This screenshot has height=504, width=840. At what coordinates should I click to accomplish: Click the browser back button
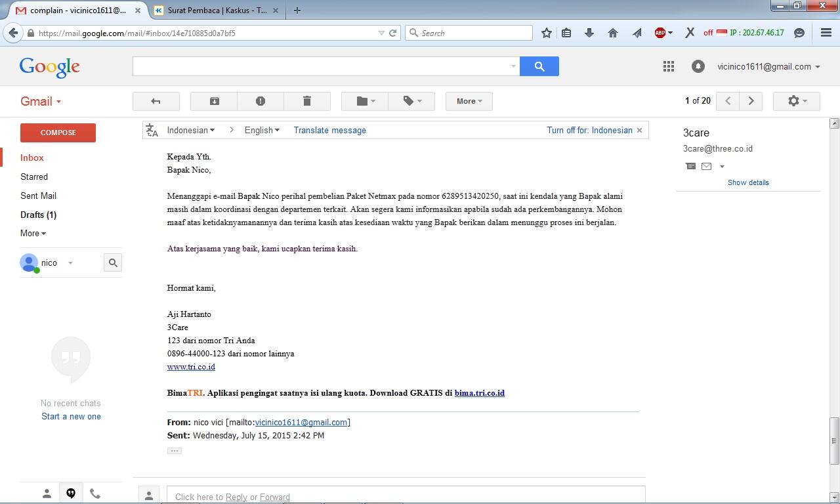(x=13, y=33)
